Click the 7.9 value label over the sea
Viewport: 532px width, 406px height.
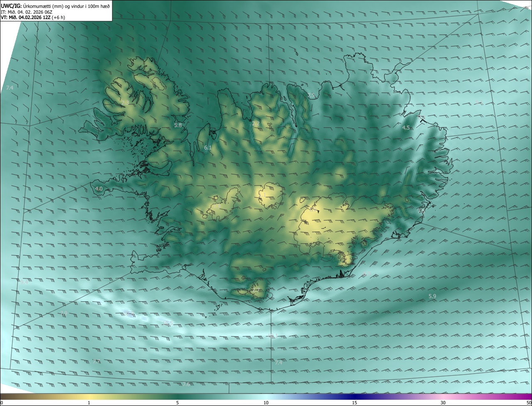(x=64, y=313)
